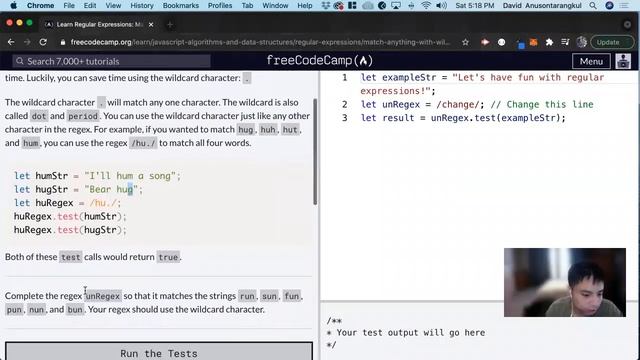The width and height of the screenshot is (640, 360).
Task: Reload the freeCodeCamp page
Action: [43, 42]
